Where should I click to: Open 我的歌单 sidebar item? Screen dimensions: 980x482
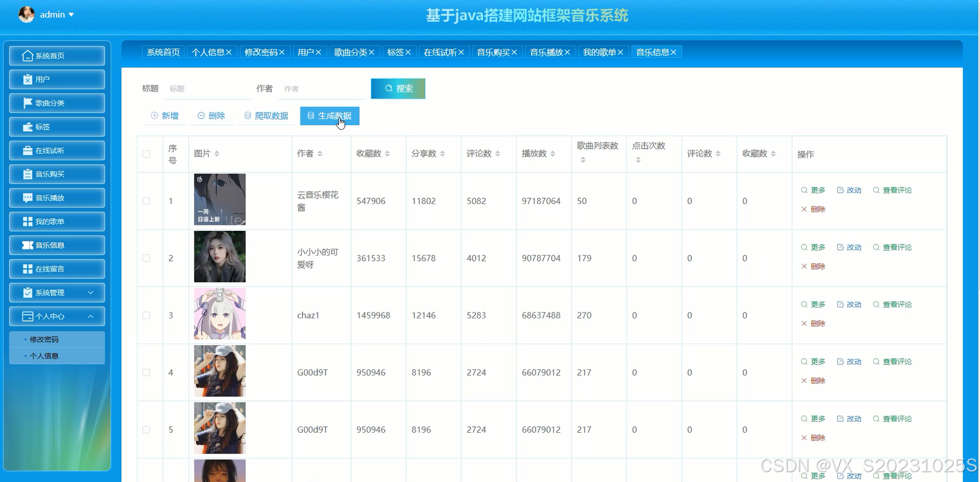pyautogui.click(x=57, y=222)
